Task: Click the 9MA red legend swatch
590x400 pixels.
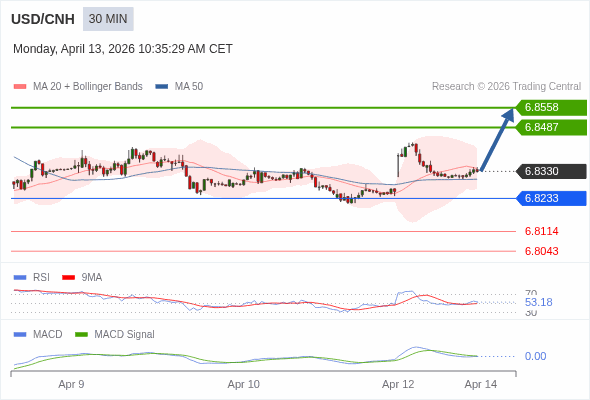Action: pyautogui.click(x=68, y=277)
